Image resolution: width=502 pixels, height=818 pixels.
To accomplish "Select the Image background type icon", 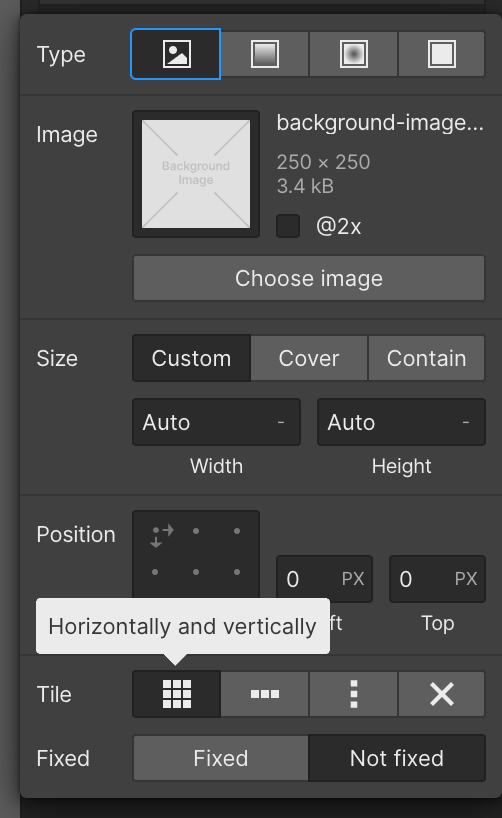I will 176,54.
